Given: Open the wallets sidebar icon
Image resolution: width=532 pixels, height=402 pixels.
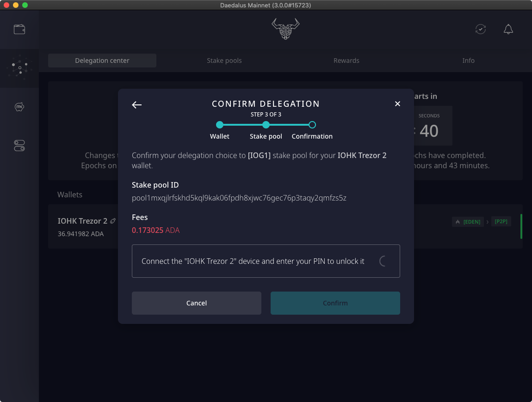Looking at the screenshot, I should point(19,30).
